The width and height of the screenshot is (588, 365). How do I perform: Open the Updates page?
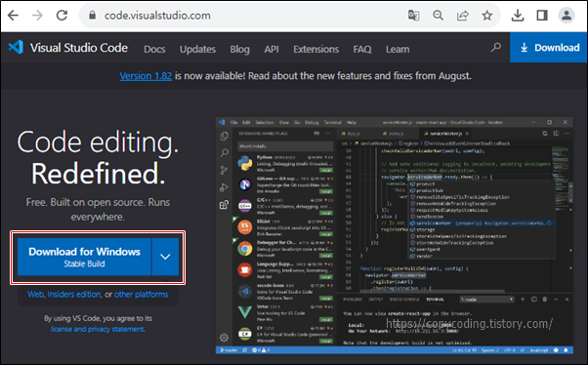197,49
